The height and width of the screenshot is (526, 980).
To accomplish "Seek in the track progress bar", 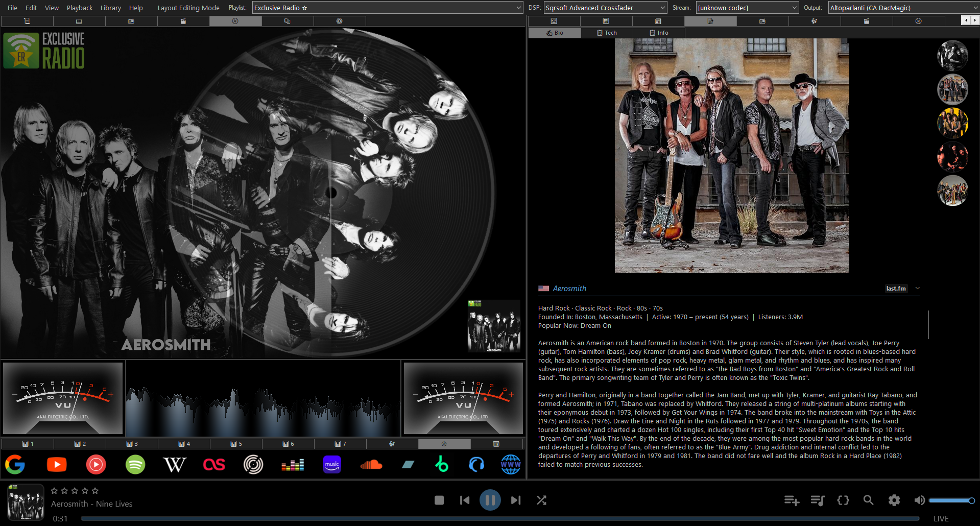I will pyautogui.click(x=500, y=518).
